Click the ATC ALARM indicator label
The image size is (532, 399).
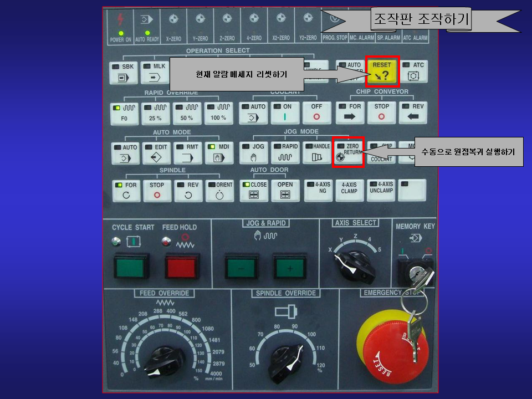click(x=415, y=38)
